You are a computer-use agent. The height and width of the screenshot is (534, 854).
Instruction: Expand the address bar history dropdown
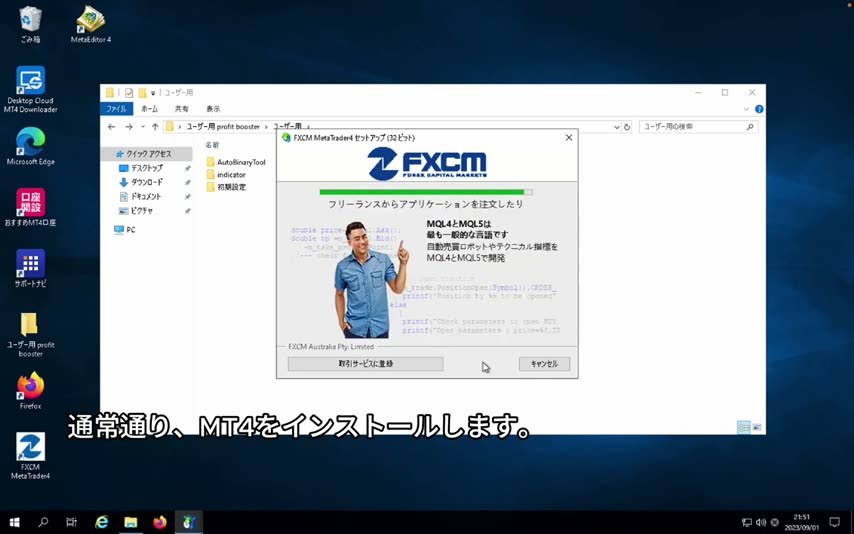point(617,126)
